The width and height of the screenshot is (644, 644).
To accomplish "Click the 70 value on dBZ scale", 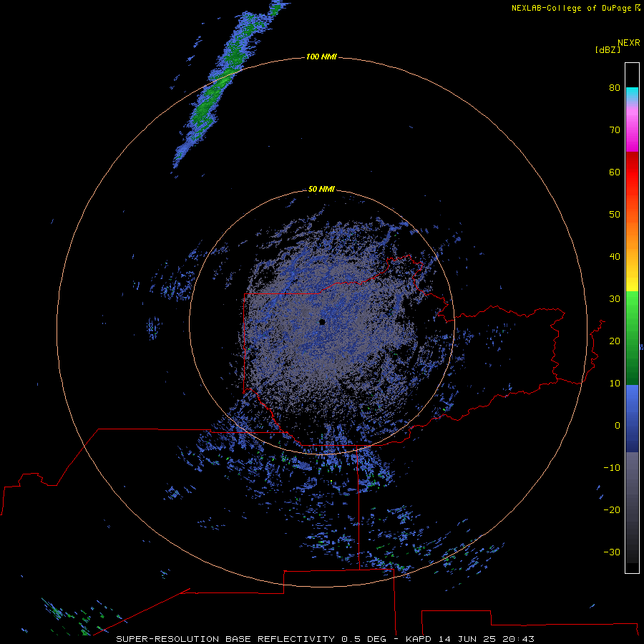I will click(615, 130).
